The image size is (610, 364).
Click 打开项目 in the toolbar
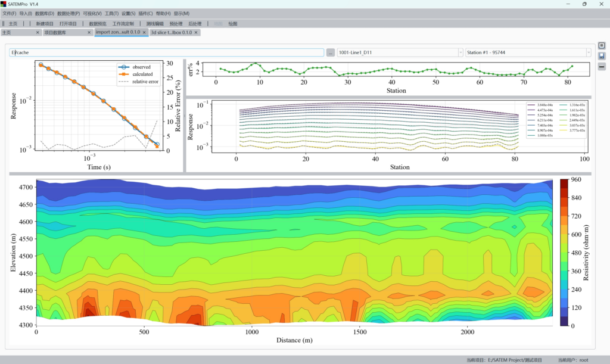pyautogui.click(x=68, y=23)
